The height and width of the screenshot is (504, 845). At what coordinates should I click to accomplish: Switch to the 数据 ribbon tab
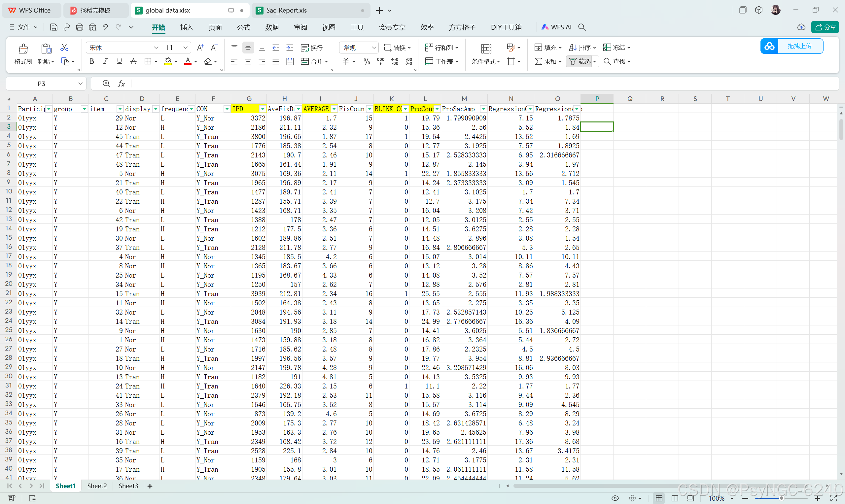tap(271, 27)
